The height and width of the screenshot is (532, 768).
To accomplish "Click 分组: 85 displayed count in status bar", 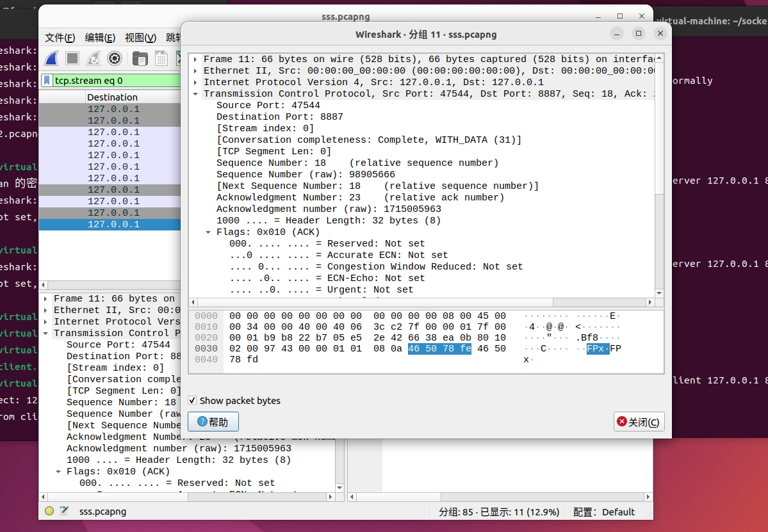I will (498, 512).
